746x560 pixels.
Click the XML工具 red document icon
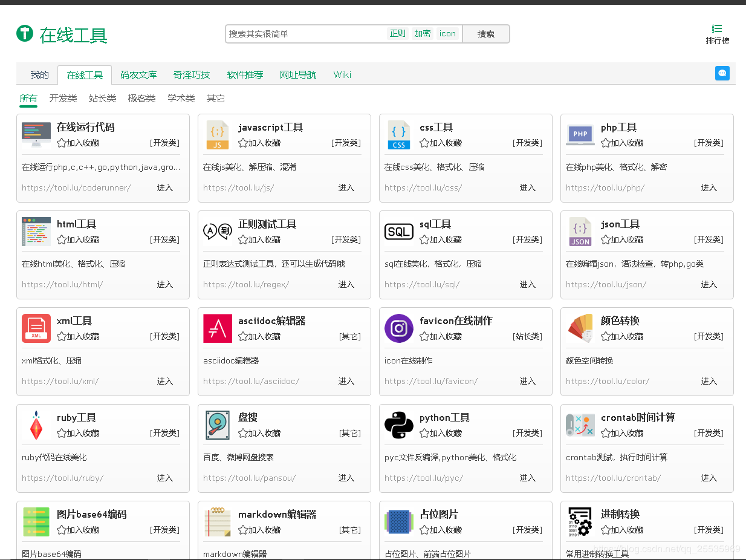pos(36,328)
